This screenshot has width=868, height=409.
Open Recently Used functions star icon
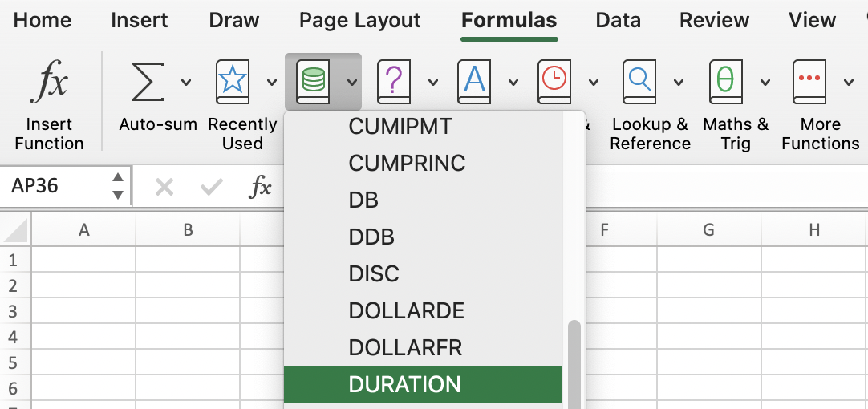point(233,82)
